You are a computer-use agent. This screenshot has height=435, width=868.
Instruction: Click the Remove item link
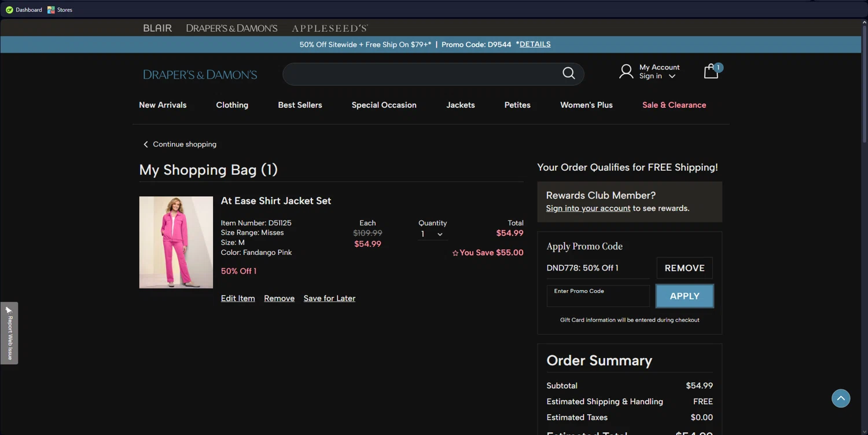(279, 298)
